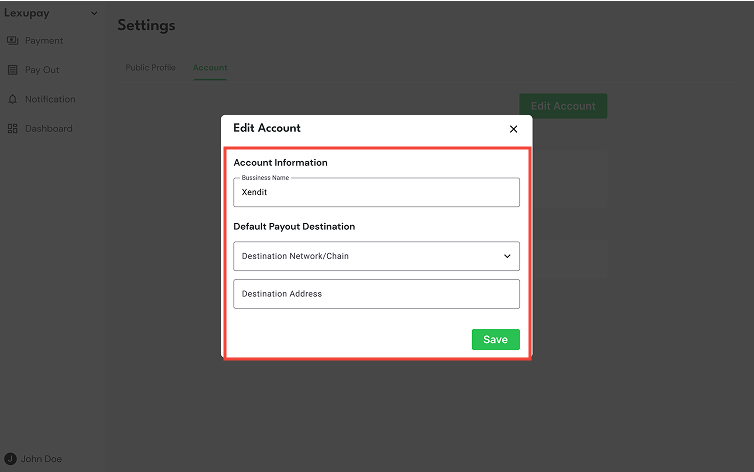This screenshot has height=472, width=754.
Task: Click the Business Name field containing Xendit
Action: (377, 192)
